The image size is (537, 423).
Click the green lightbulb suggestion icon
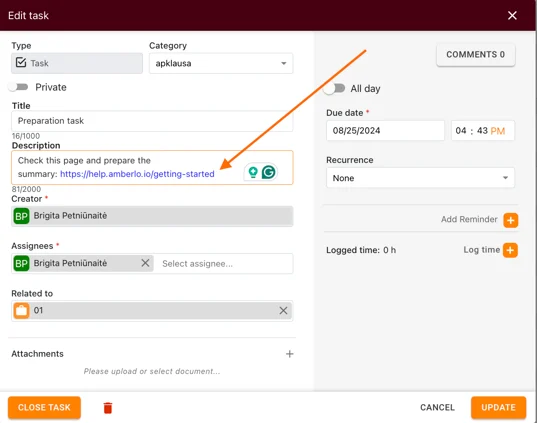pos(253,172)
